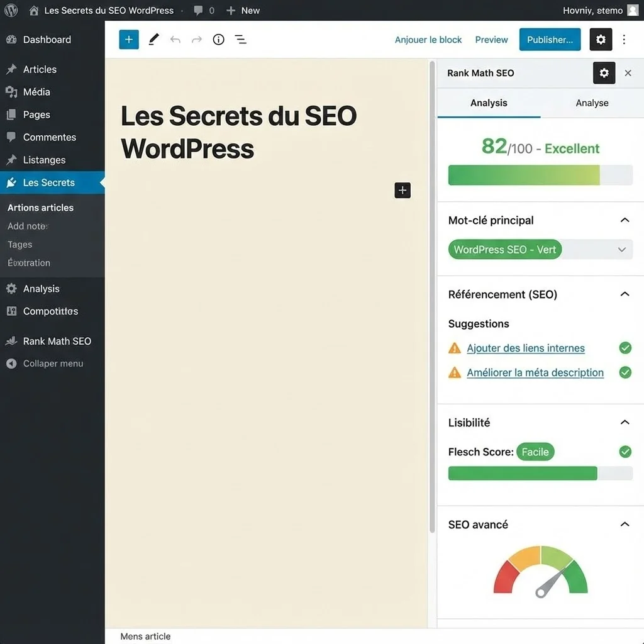This screenshot has height=644, width=644.
Task: Click the Publisher button
Action: tap(550, 39)
